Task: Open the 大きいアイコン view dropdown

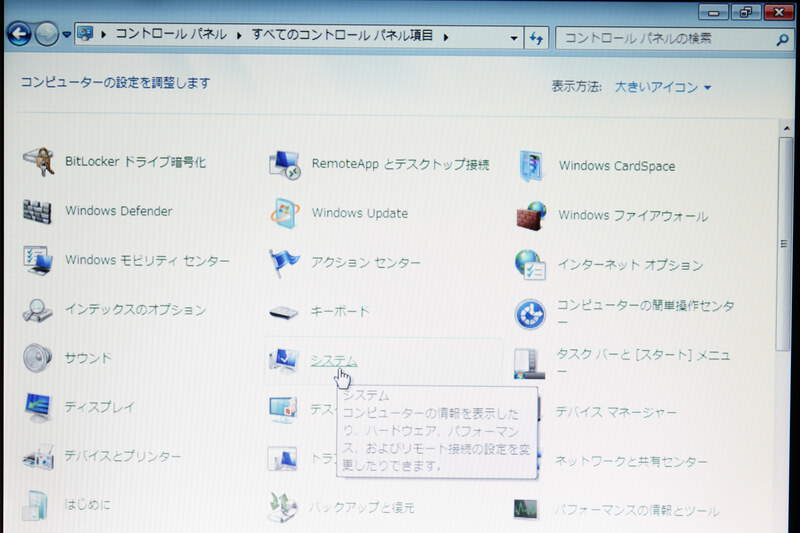Action: tap(662, 87)
